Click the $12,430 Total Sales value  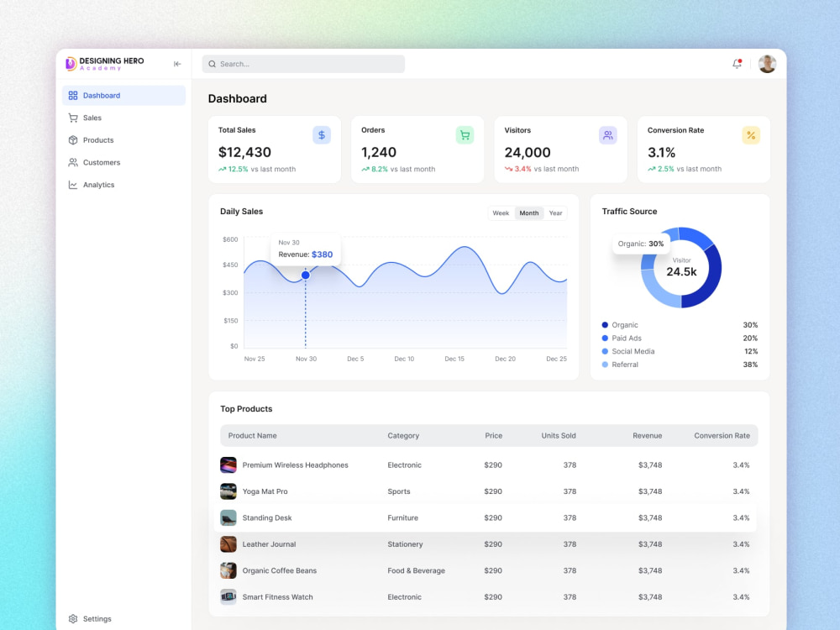pos(244,152)
